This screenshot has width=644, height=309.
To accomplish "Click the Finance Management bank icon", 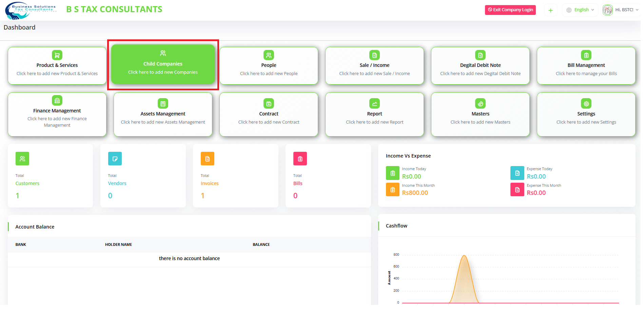I will (57, 101).
